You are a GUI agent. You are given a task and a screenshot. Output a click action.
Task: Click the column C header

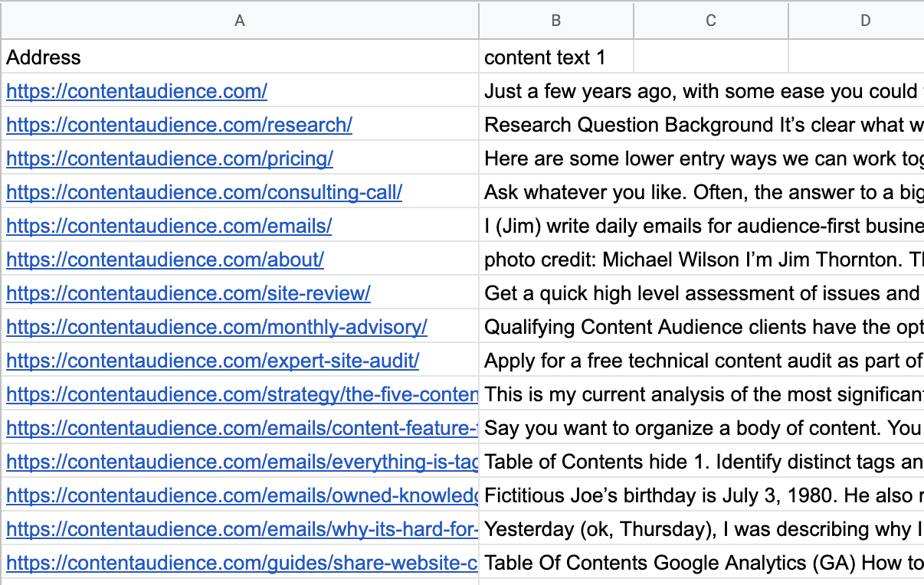(711, 21)
